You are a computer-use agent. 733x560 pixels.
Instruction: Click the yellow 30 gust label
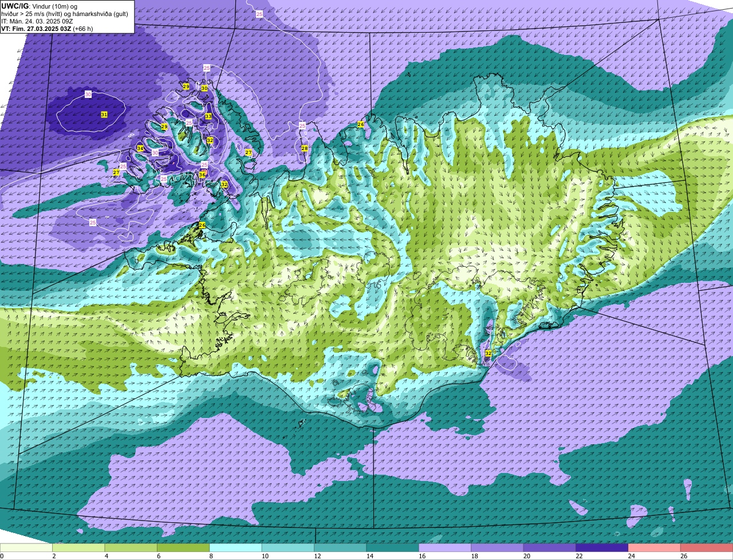tap(204, 88)
